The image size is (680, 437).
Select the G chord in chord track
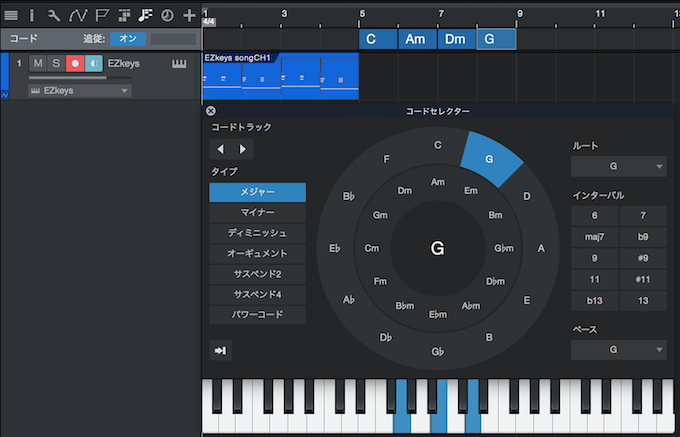point(496,39)
